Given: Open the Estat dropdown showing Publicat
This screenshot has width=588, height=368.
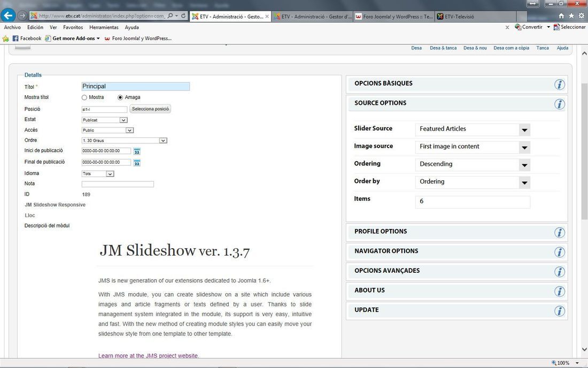Looking at the screenshot, I should pos(105,120).
